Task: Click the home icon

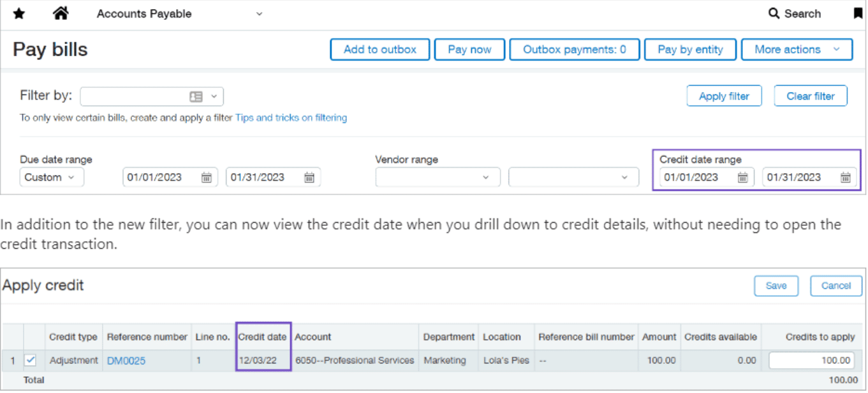Action: click(61, 13)
